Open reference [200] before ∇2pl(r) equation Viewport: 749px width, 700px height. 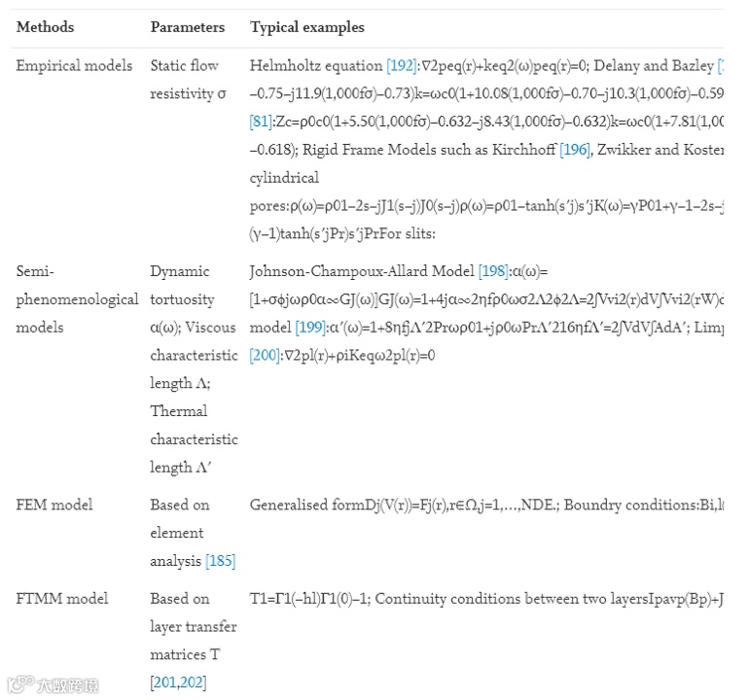[x=265, y=355]
